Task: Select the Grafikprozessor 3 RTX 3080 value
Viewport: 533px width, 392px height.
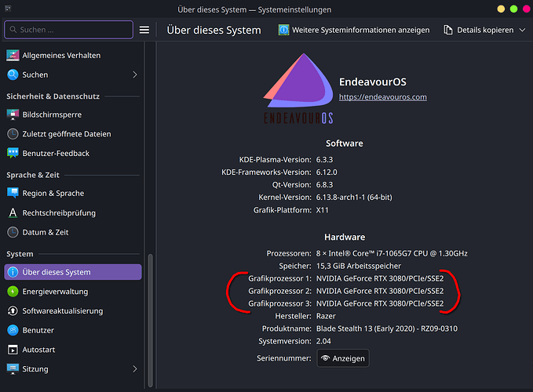Action: (x=380, y=303)
